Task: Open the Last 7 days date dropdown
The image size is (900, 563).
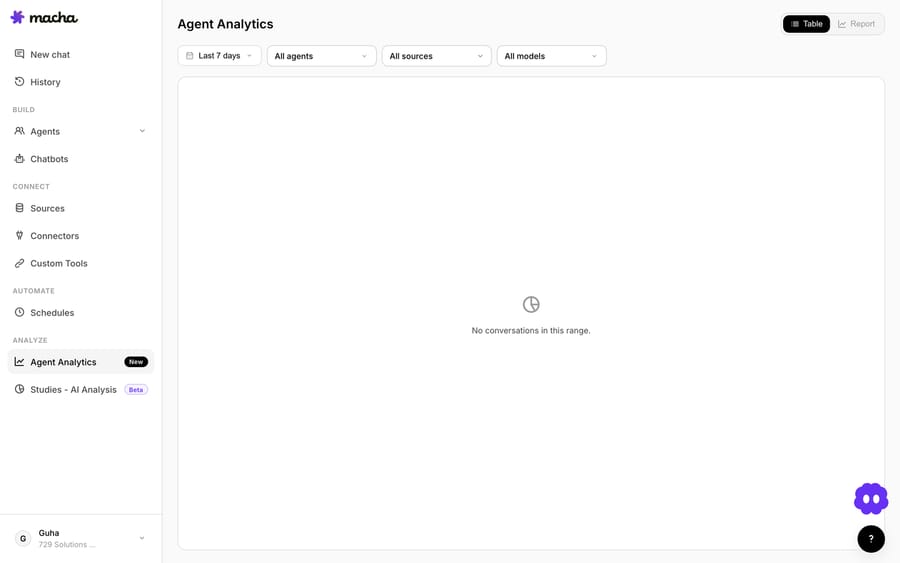Action: 219,56
